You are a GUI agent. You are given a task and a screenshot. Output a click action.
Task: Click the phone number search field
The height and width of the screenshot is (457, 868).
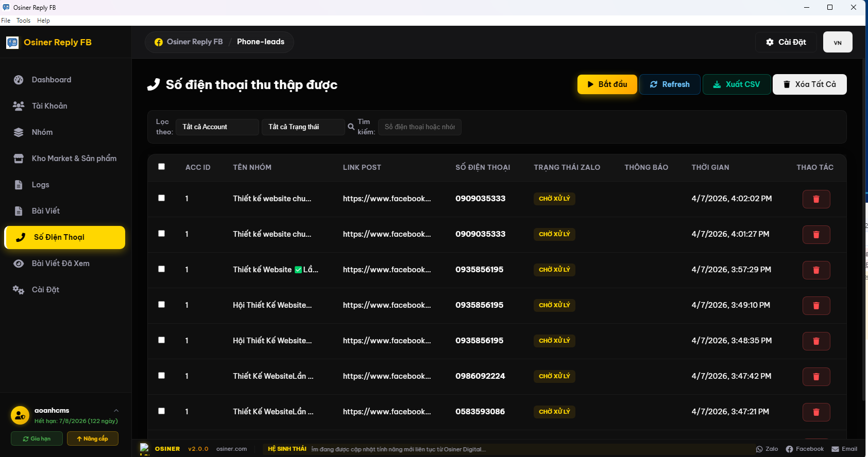(419, 127)
